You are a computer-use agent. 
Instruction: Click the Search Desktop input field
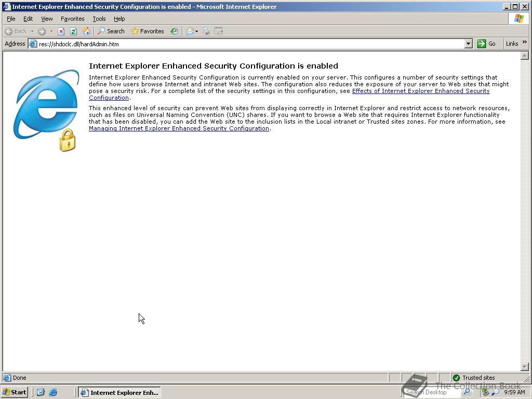pos(432,392)
